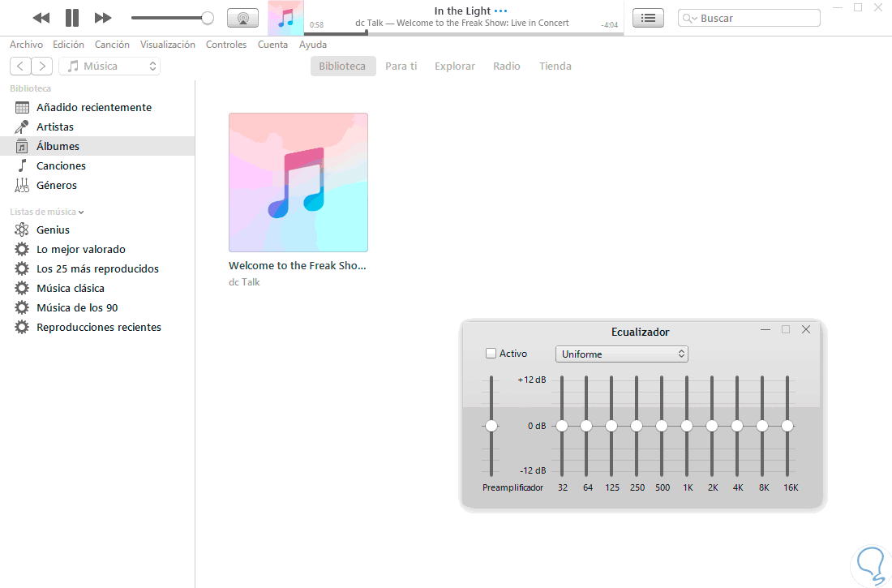Screen dimensions: 892x588
Task: Click the 125 Hz band slider knob
Action: click(x=611, y=426)
